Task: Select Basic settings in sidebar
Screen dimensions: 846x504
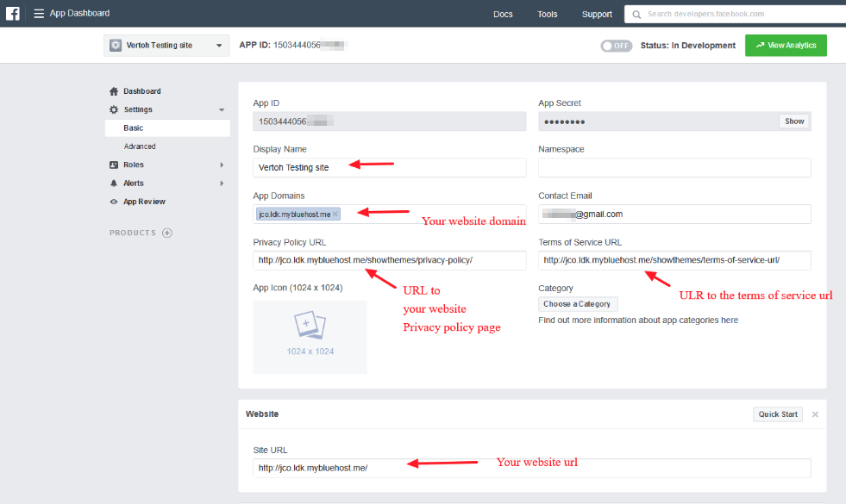Action: click(167, 128)
